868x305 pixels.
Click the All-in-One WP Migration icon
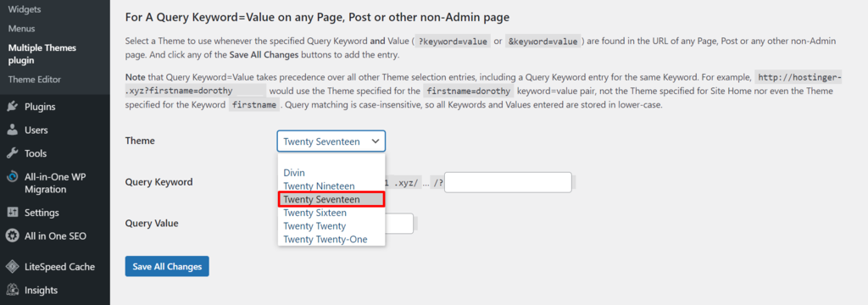click(12, 177)
